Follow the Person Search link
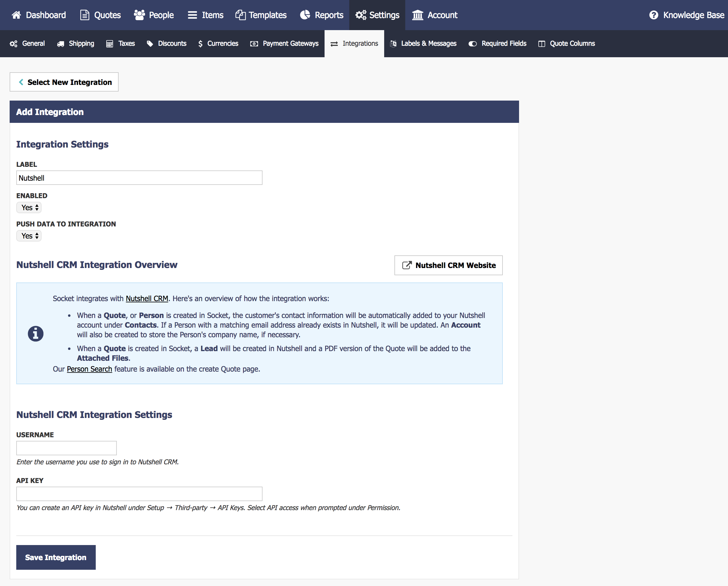This screenshot has width=728, height=586. pos(89,369)
